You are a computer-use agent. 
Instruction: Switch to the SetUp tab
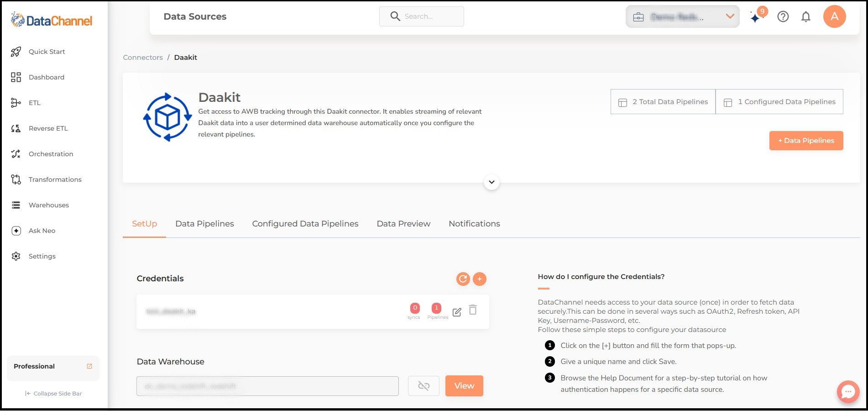tap(145, 224)
